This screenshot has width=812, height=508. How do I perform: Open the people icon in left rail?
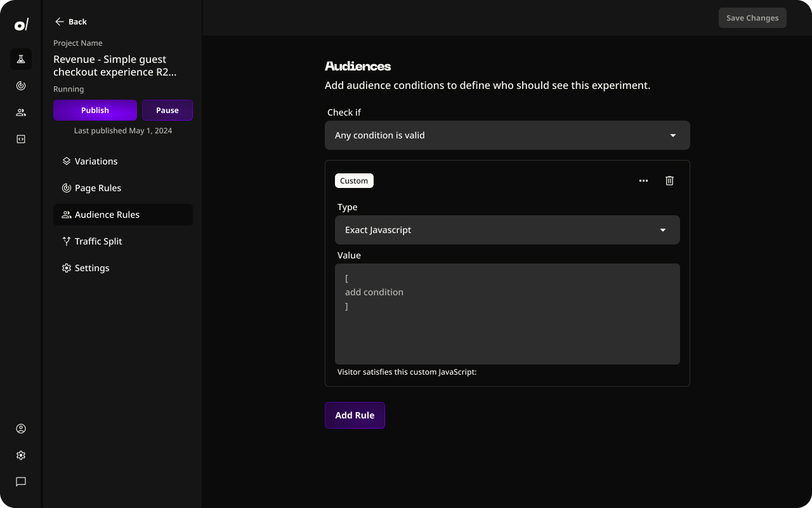(21, 112)
